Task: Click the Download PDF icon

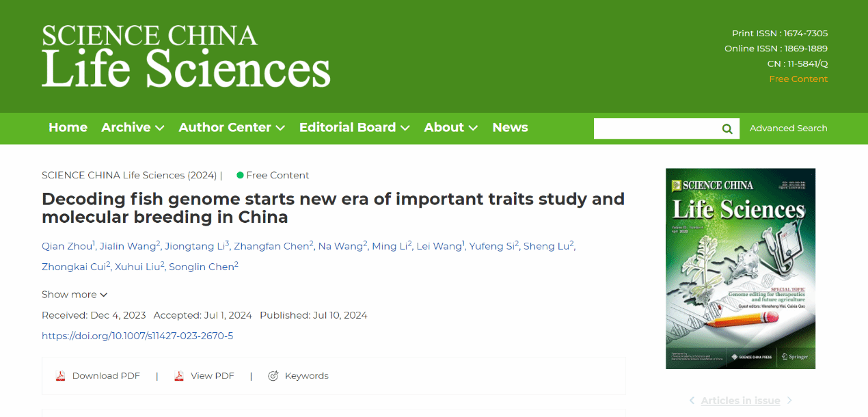Action: (60, 376)
